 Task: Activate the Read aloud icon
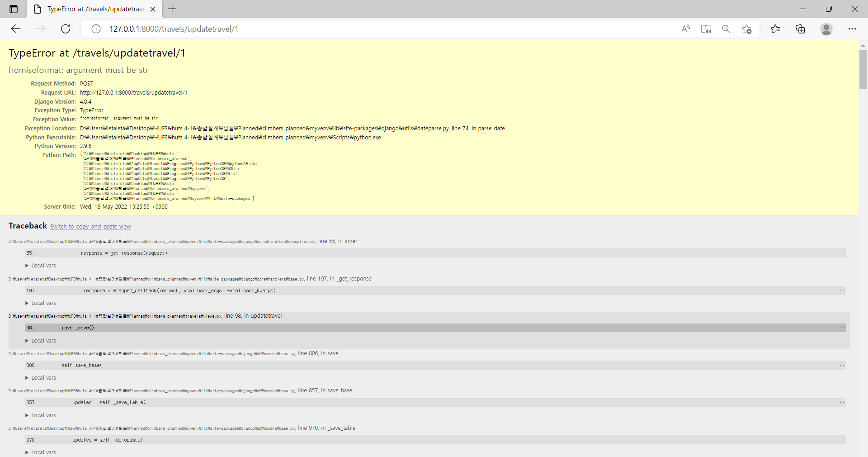(685, 29)
